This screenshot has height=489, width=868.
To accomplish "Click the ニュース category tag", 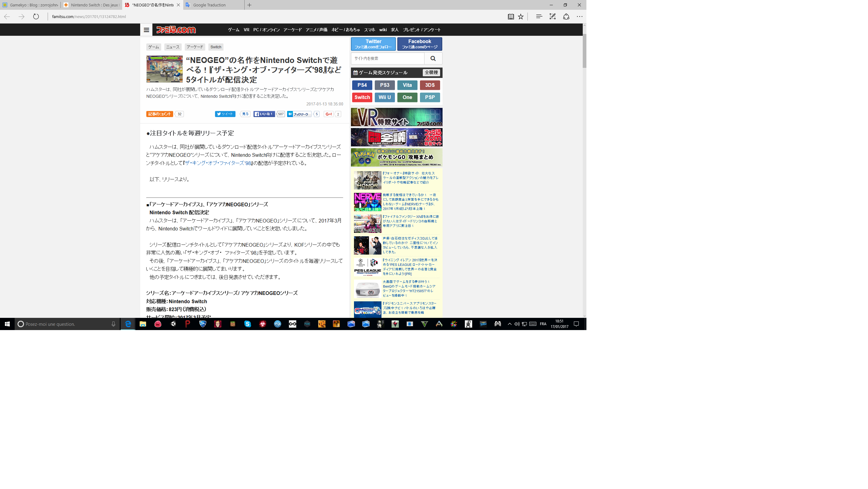I will click(x=173, y=47).
